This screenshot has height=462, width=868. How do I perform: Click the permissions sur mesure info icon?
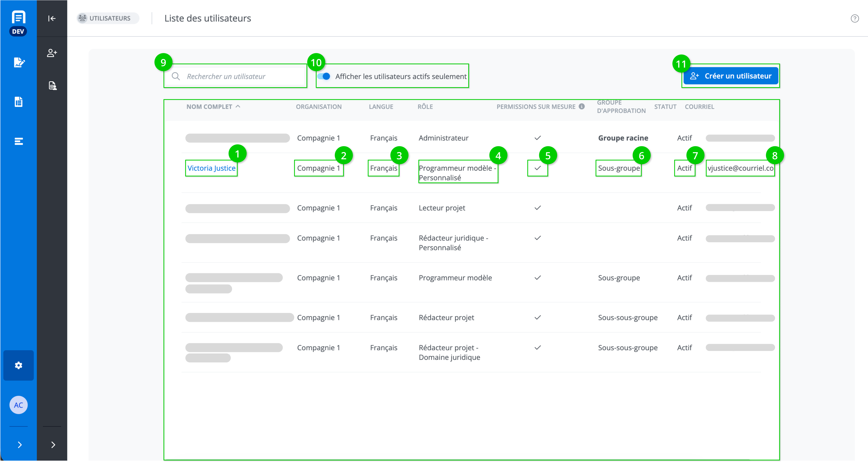coord(582,106)
